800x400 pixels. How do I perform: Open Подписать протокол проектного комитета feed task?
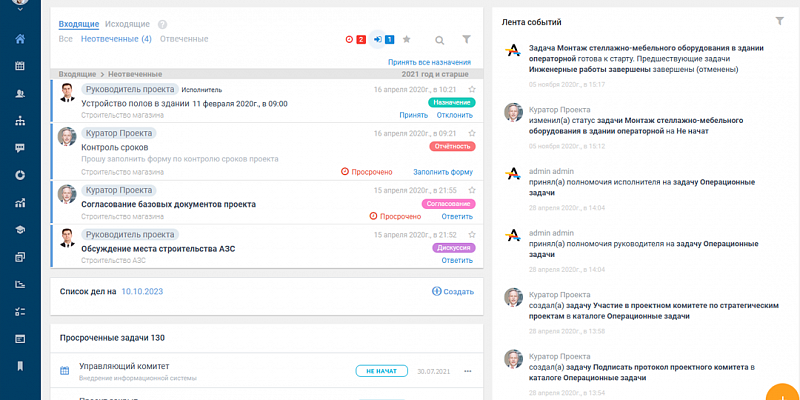point(670,367)
